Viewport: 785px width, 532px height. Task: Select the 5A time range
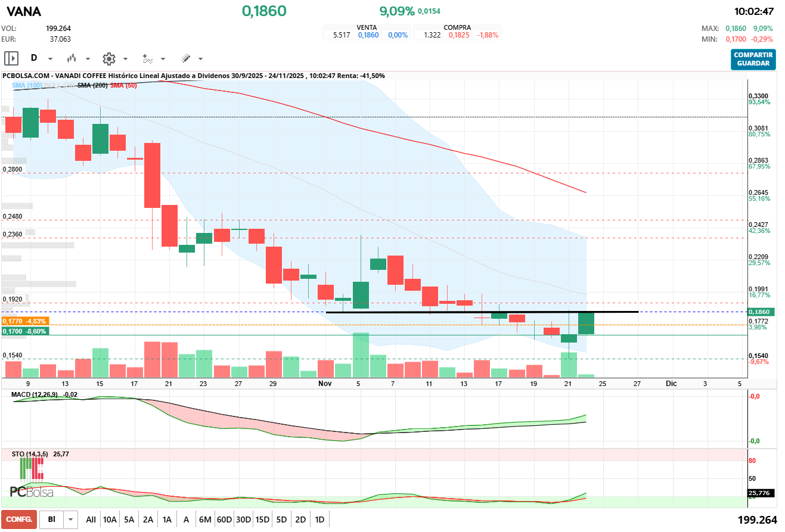[129, 519]
